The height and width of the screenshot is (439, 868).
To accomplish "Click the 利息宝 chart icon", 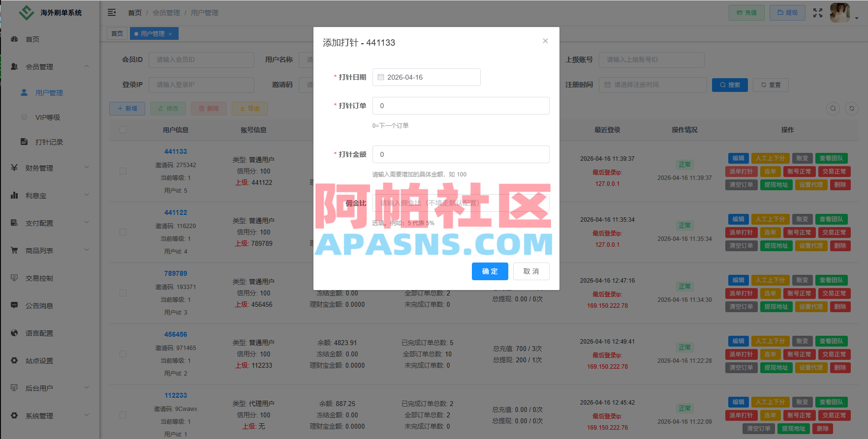I will pyautogui.click(x=14, y=195).
